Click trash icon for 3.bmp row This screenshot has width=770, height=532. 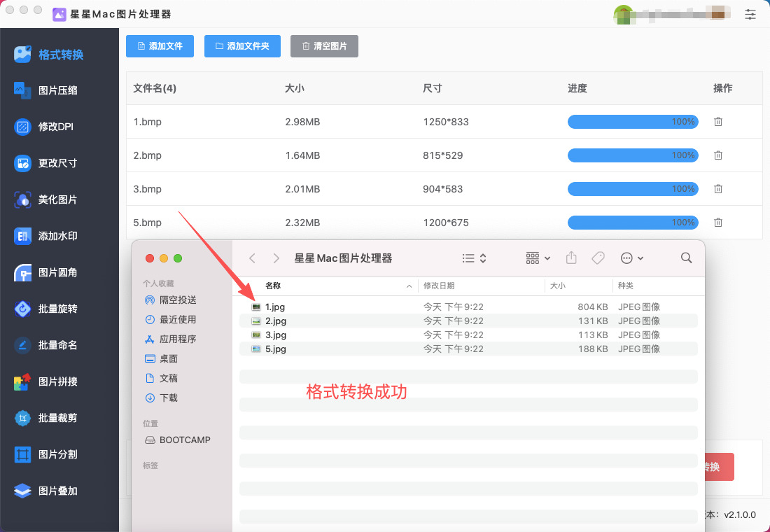click(x=717, y=189)
